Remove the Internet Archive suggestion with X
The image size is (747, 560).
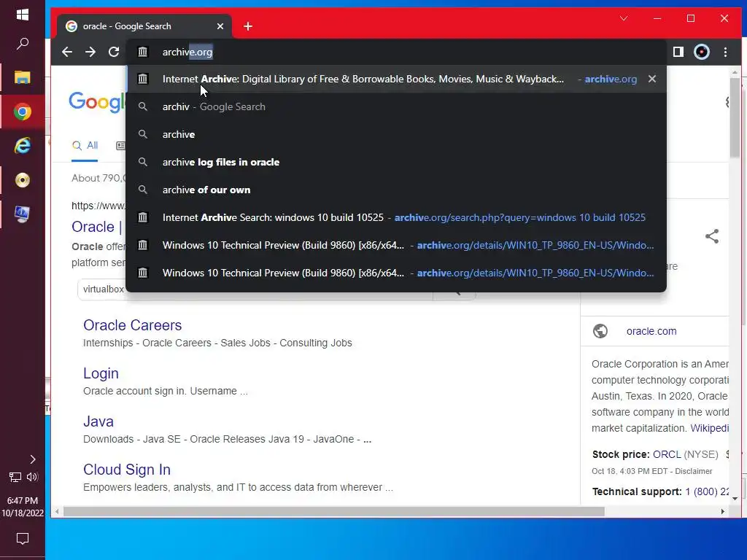point(652,79)
